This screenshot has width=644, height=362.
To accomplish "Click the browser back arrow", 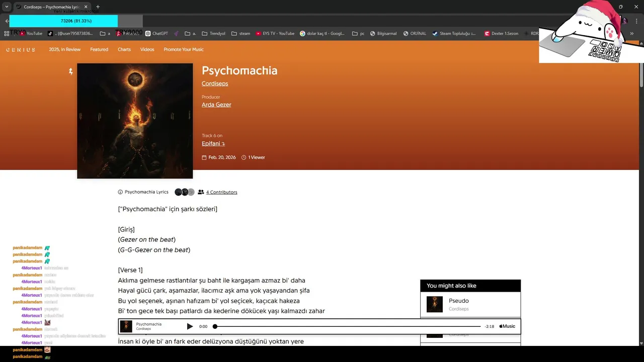I will click(x=7, y=21).
